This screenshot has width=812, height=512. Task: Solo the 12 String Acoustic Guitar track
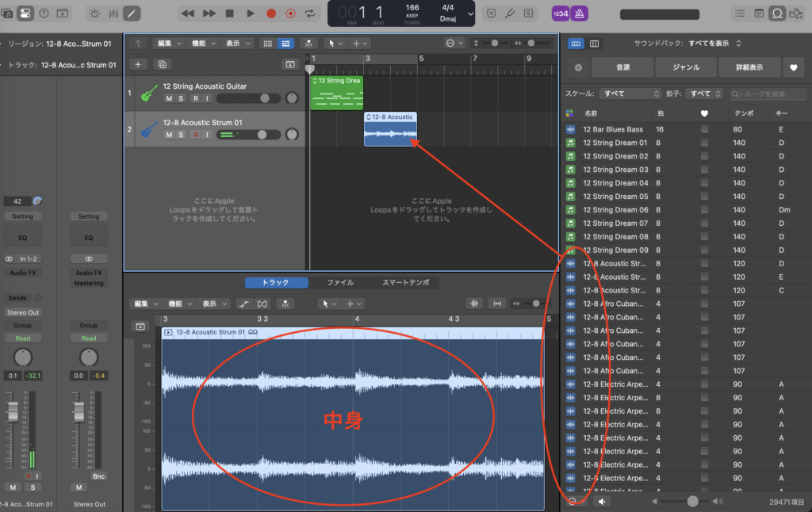coord(181,98)
